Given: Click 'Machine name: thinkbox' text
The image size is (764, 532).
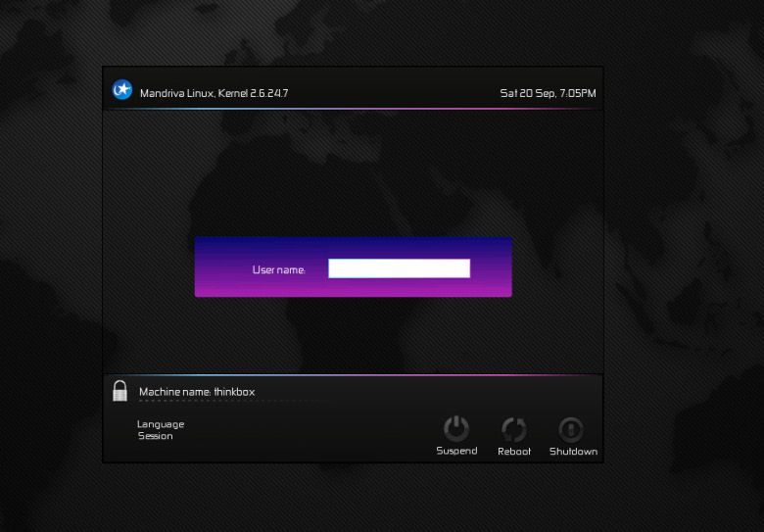Looking at the screenshot, I should coord(197,392).
